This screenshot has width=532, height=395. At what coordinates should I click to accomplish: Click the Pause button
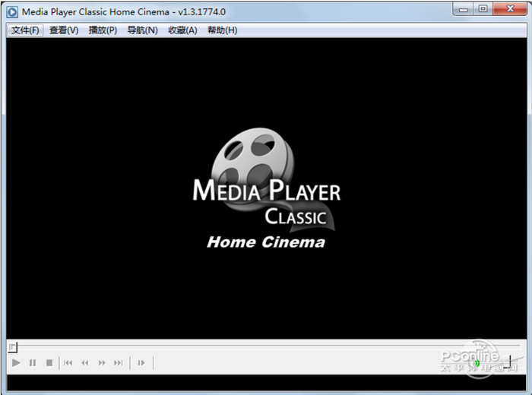(x=33, y=363)
